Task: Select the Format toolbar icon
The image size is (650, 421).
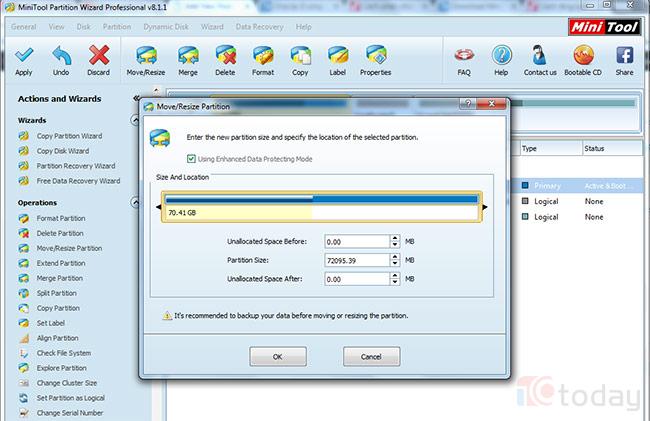Action: pos(263,61)
